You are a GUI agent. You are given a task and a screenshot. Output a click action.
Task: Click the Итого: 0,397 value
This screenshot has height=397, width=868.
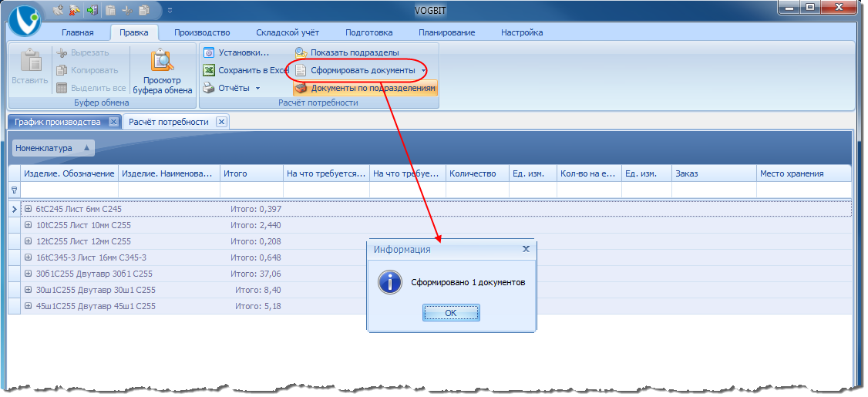tap(256, 209)
